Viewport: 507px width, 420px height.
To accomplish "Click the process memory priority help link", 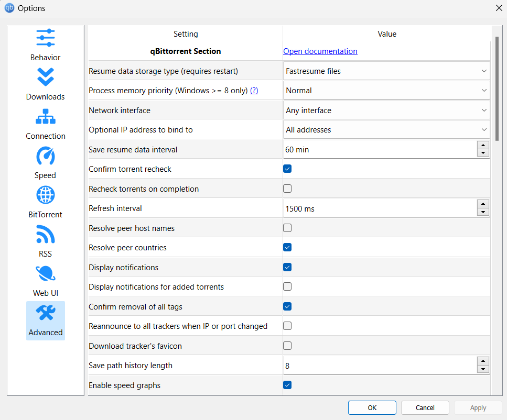I will pyautogui.click(x=254, y=90).
